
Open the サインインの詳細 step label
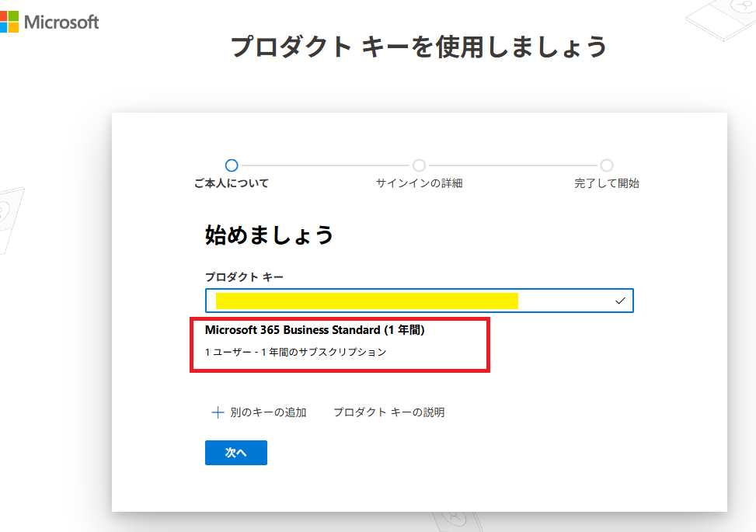tap(419, 184)
